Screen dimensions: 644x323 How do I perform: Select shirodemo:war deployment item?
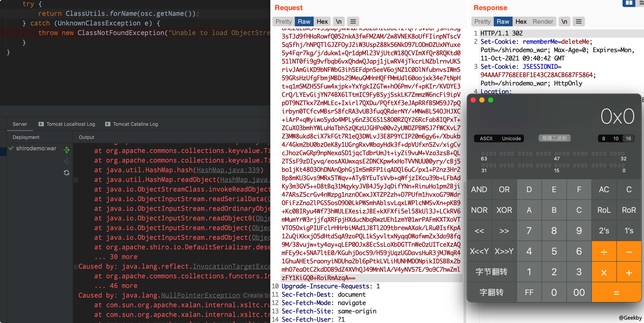[36, 149]
